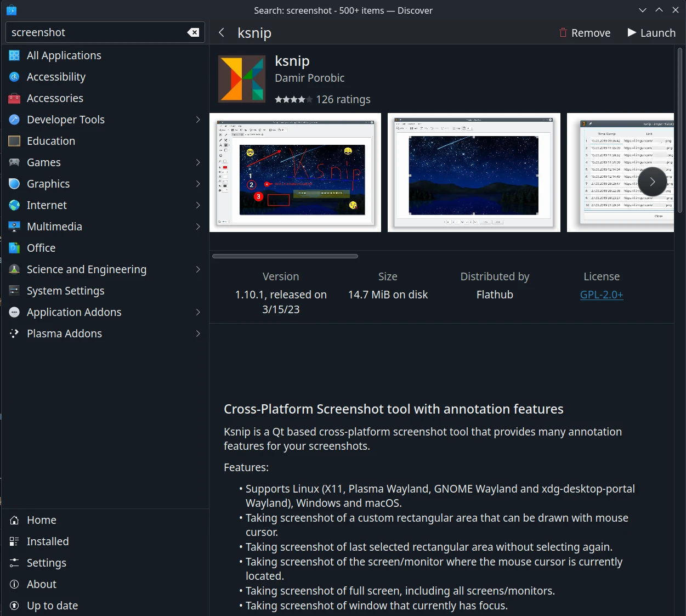Click the Accessories toolbox icon
This screenshot has width=686, height=616.
pyautogui.click(x=15, y=98)
